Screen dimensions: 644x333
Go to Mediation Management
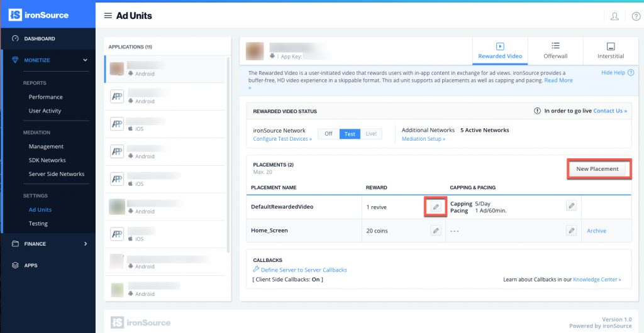click(46, 146)
